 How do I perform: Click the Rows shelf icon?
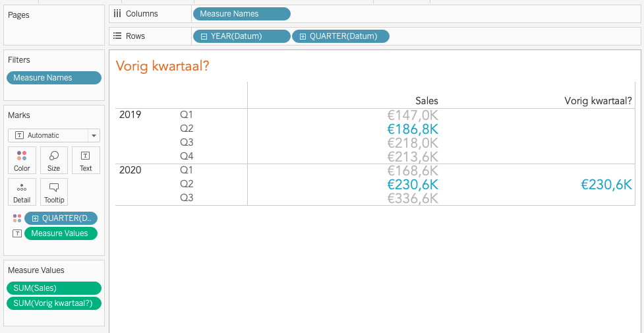coord(117,36)
